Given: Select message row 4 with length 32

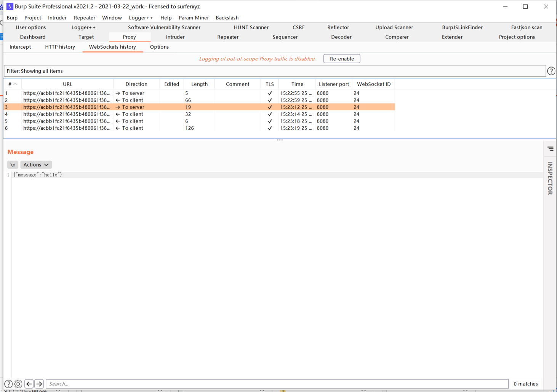Looking at the screenshot, I should point(199,114).
